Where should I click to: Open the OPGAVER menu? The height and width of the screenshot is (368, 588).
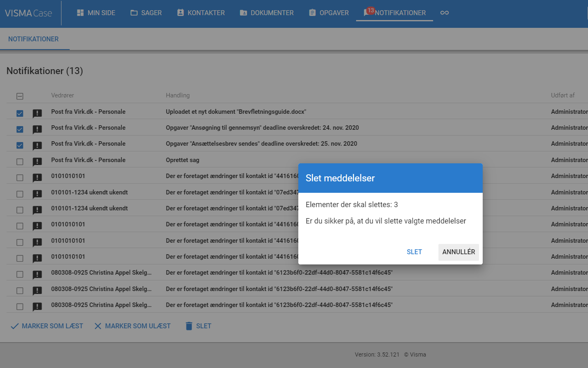tap(329, 13)
